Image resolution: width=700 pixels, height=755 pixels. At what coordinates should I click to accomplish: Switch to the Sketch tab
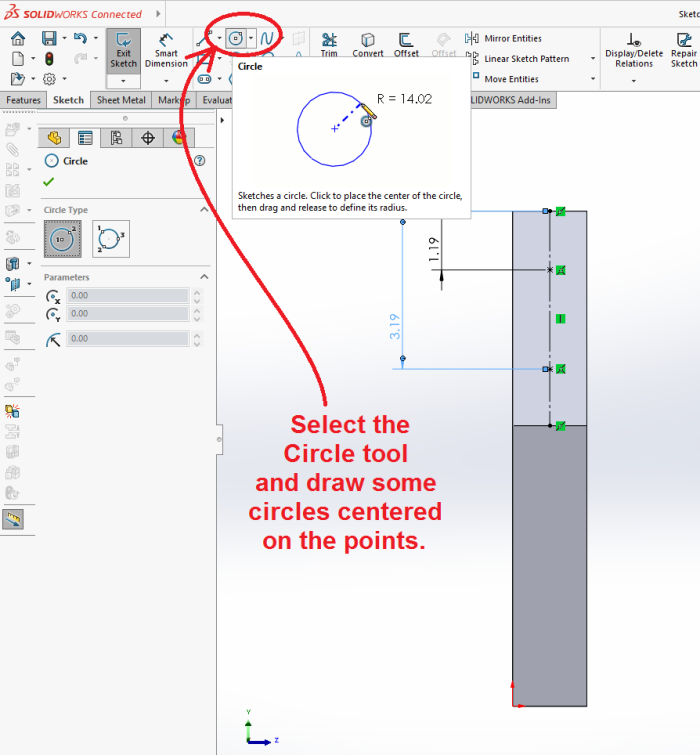[x=68, y=100]
